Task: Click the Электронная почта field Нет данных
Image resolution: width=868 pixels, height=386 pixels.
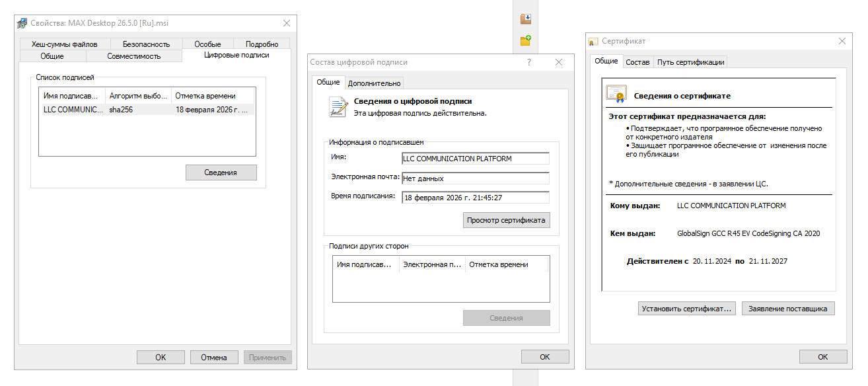Action: (476, 178)
